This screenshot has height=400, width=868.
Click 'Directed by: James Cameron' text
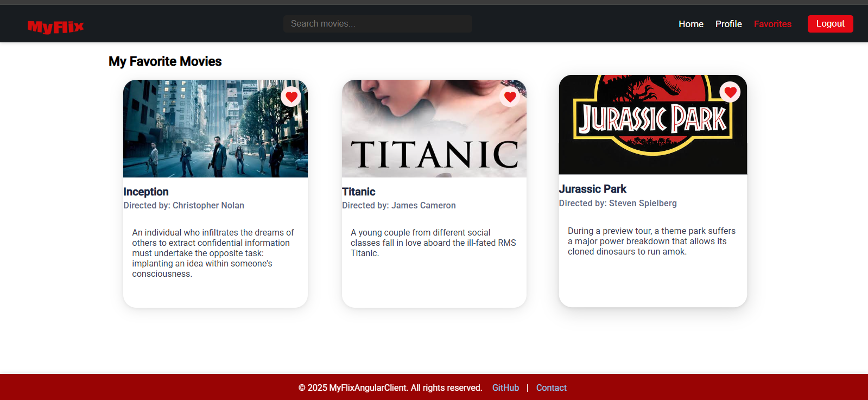click(399, 205)
